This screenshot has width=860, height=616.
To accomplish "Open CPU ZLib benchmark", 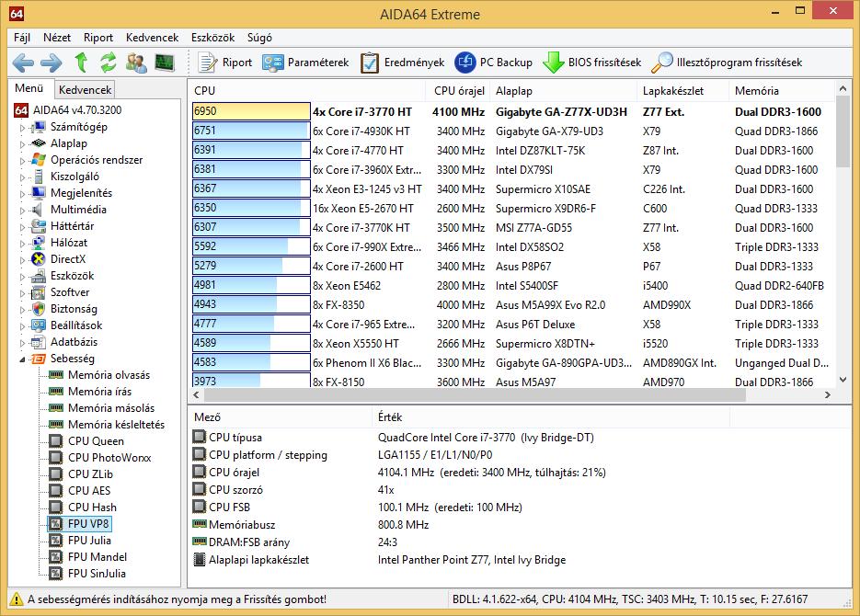I will (x=90, y=473).
